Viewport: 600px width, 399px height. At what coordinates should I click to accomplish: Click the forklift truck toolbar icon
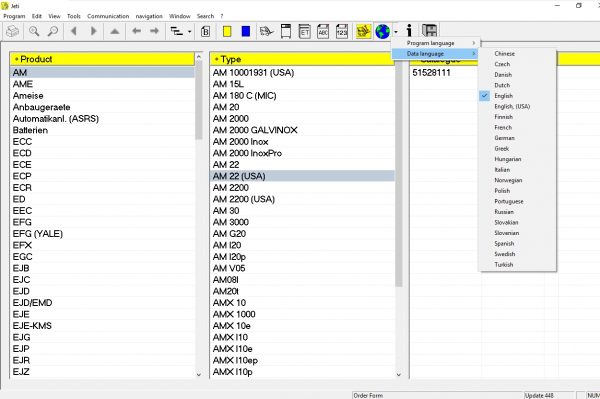click(x=266, y=31)
